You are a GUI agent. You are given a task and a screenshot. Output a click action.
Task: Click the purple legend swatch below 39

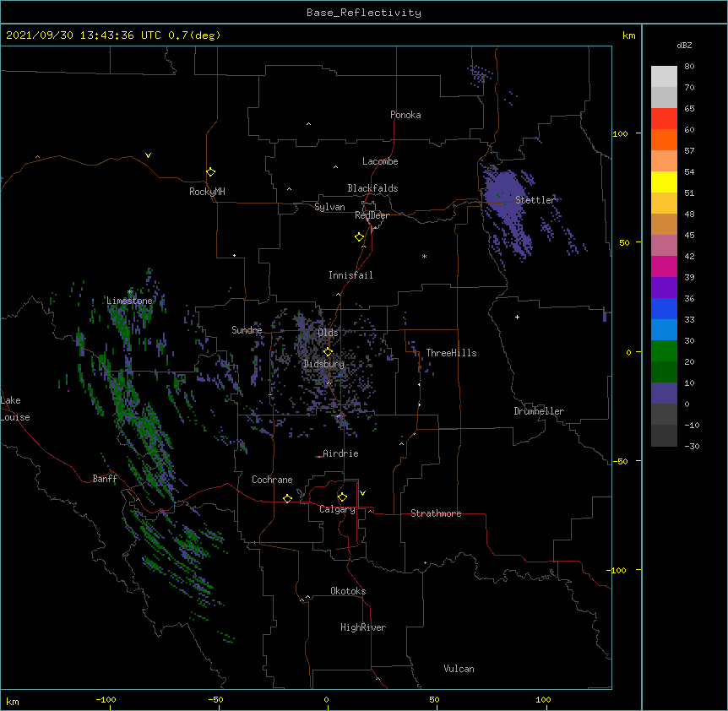(664, 288)
